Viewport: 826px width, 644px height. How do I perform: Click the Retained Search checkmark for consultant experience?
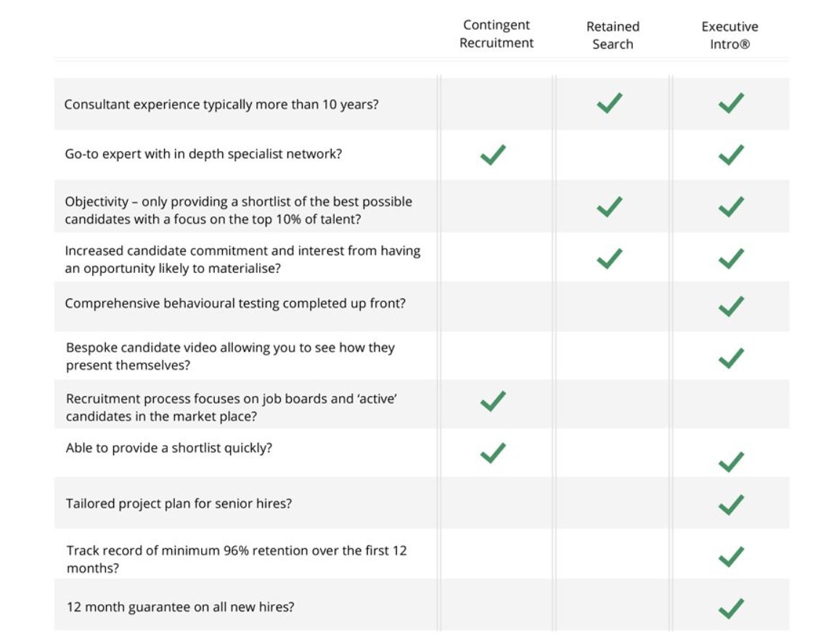click(x=609, y=104)
